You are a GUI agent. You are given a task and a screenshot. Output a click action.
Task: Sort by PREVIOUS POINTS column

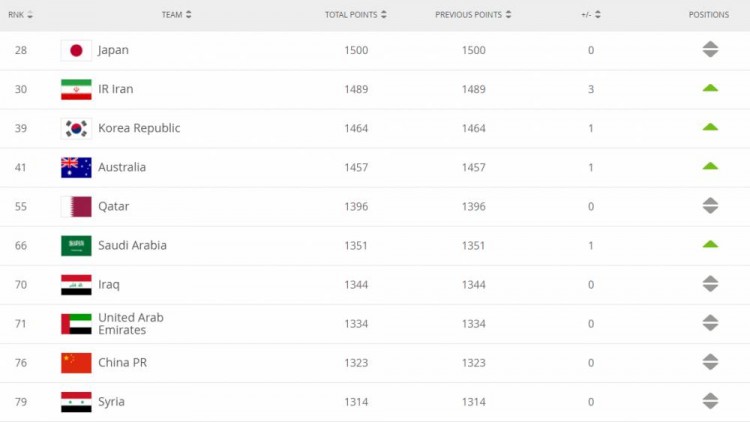click(x=473, y=15)
